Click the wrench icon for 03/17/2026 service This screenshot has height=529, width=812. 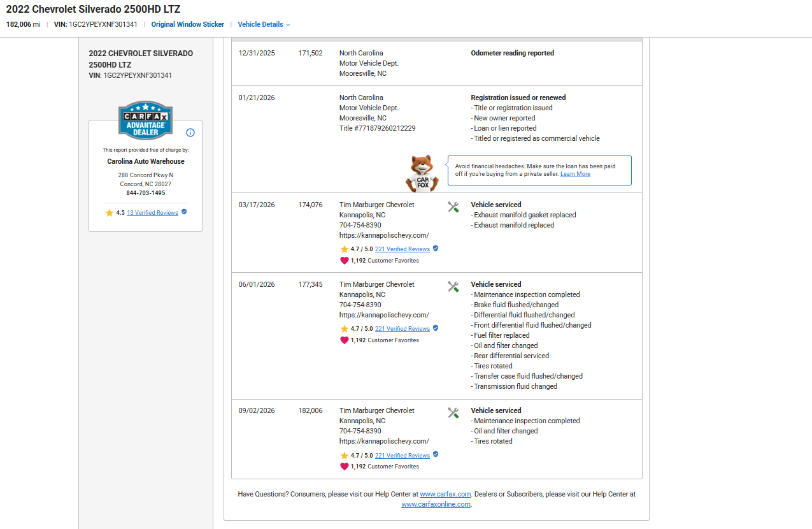(453, 207)
